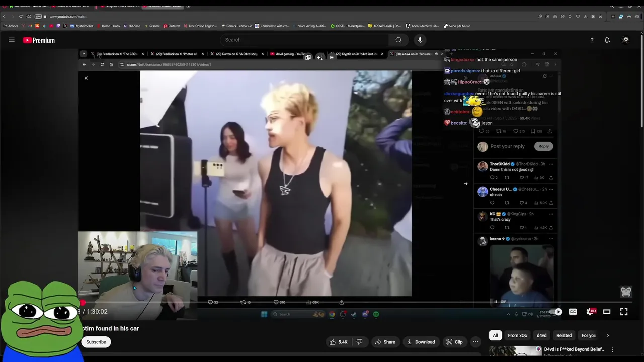Select the From xQc chip
This screenshot has width=644, height=362.
click(517, 335)
